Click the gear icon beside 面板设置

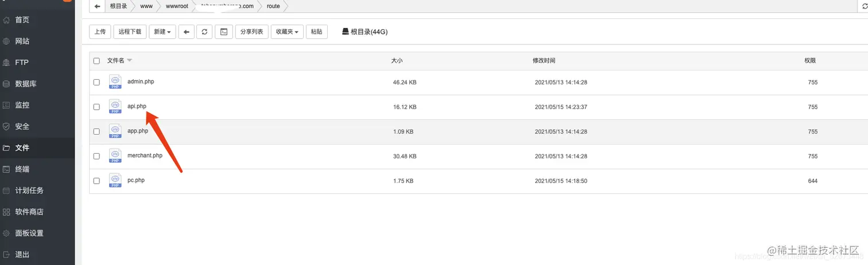click(x=6, y=233)
